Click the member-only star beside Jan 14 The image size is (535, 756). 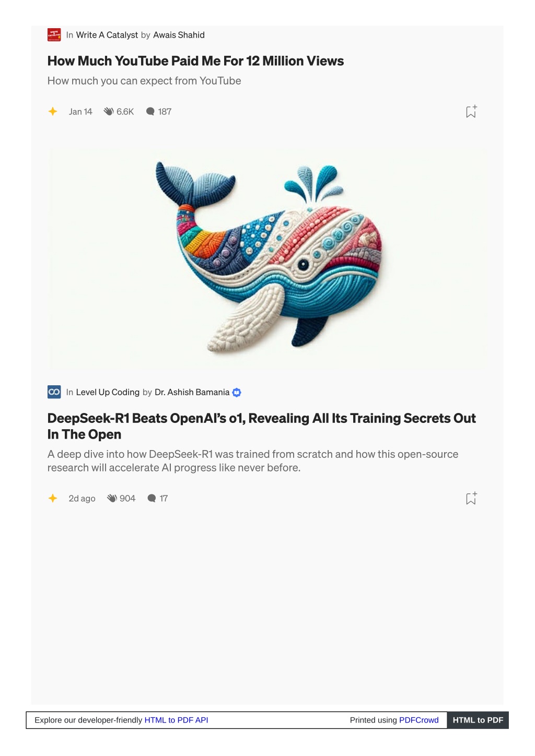(53, 111)
